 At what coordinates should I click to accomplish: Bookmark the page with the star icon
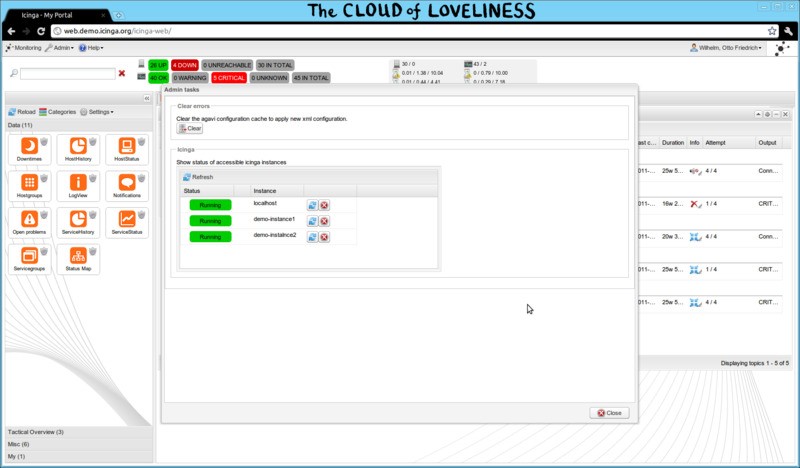coord(772,31)
